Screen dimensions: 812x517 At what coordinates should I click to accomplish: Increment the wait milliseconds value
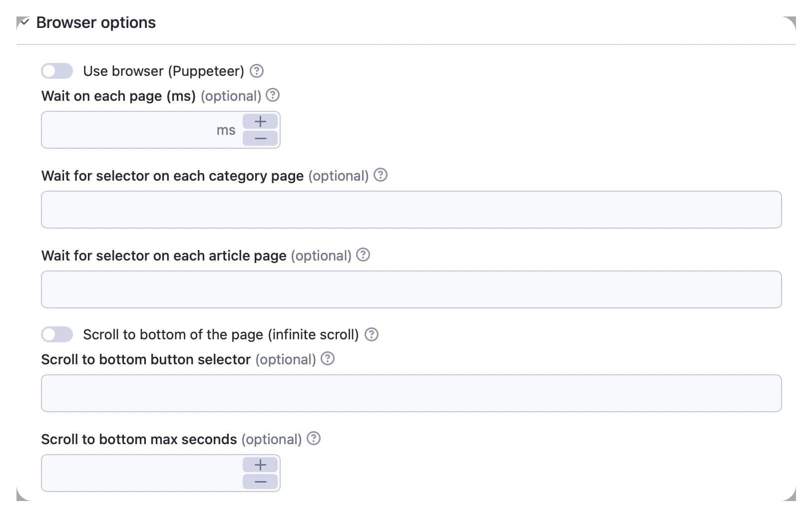pos(260,121)
